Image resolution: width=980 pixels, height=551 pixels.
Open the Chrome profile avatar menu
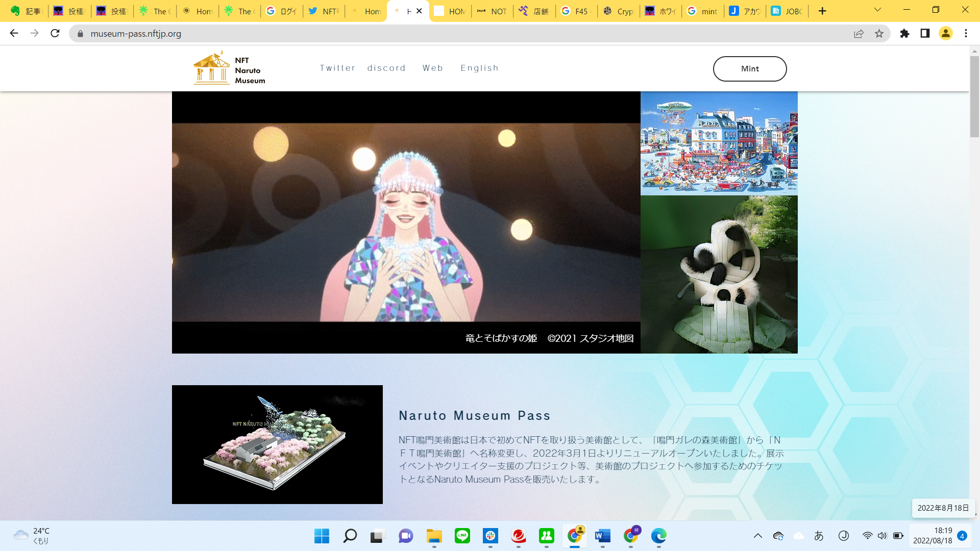945,34
